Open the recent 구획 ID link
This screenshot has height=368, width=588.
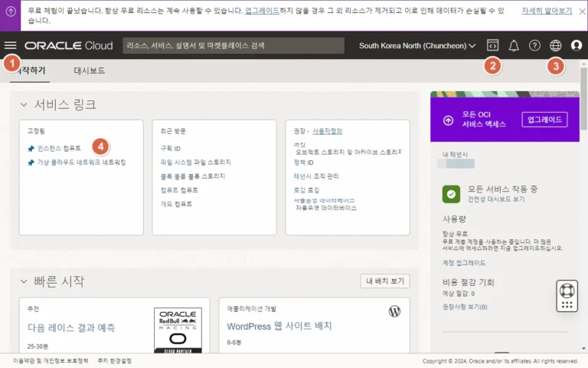(x=170, y=148)
